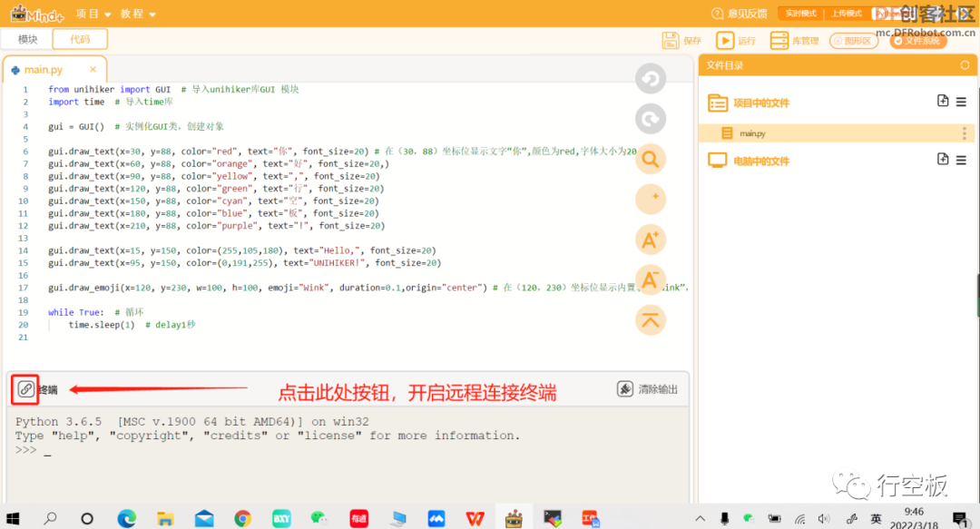Open Microsoft Edge from taskbar
The height and width of the screenshot is (529, 980).
coord(127,518)
